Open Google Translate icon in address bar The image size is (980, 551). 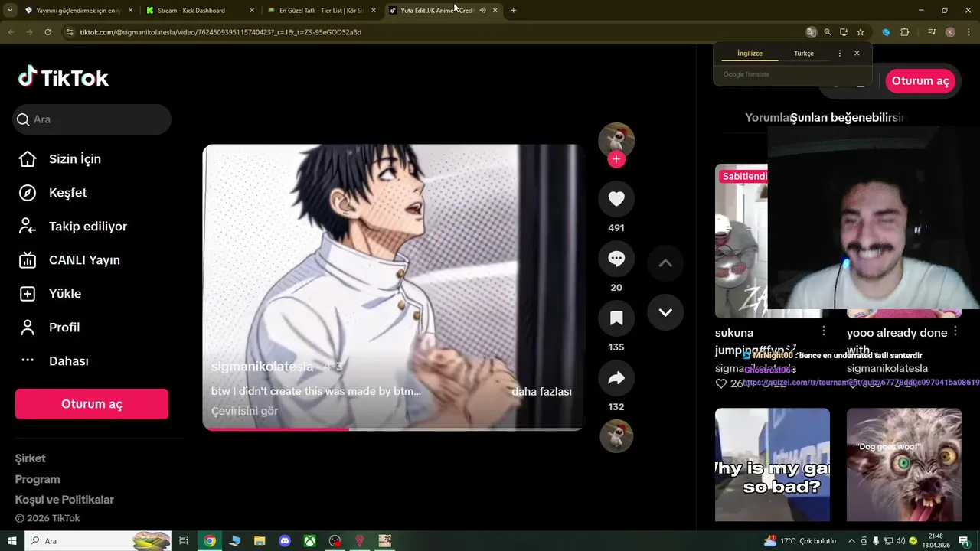click(812, 32)
